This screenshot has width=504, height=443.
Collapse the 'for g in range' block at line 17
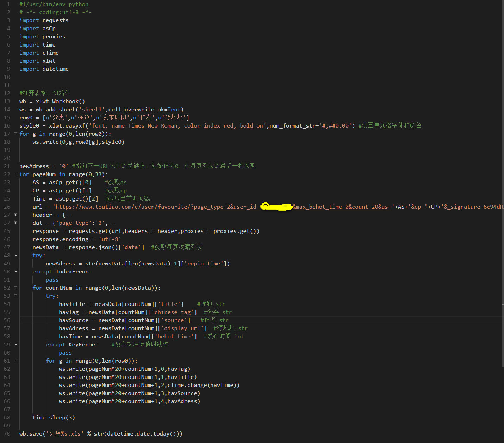(x=15, y=134)
